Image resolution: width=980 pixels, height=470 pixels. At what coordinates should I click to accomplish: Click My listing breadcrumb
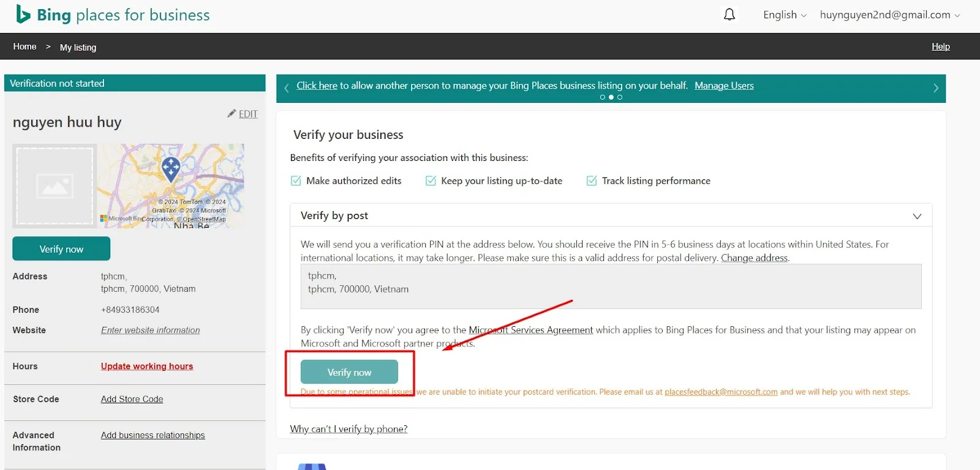pos(78,47)
